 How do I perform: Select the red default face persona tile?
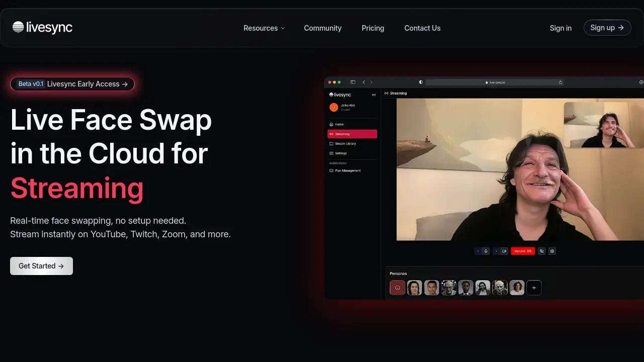pyautogui.click(x=397, y=288)
